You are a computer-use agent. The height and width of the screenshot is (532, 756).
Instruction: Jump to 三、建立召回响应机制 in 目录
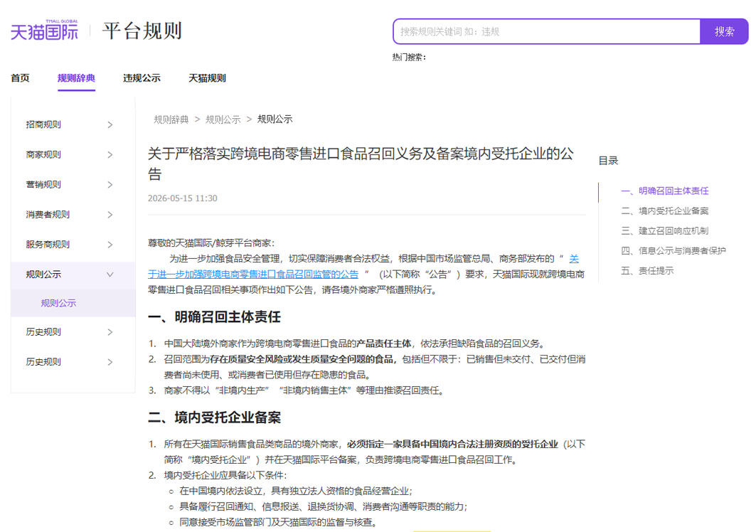click(665, 231)
